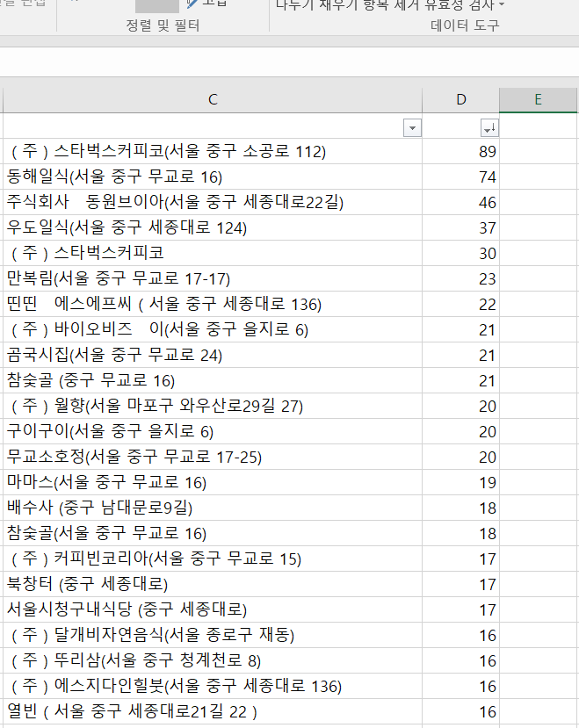Click the count 21 in the 바이오비즈 row
The image size is (579, 728).
488,330
